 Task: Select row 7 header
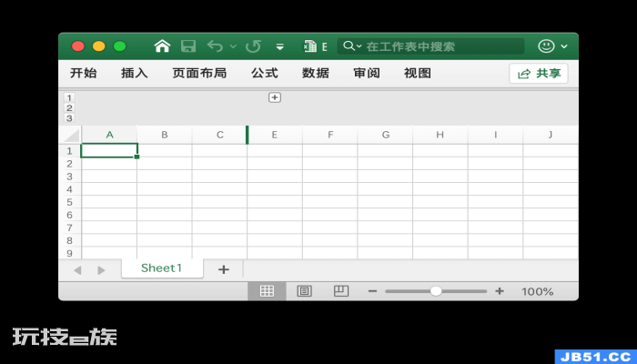pyautogui.click(x=69, y=227)
